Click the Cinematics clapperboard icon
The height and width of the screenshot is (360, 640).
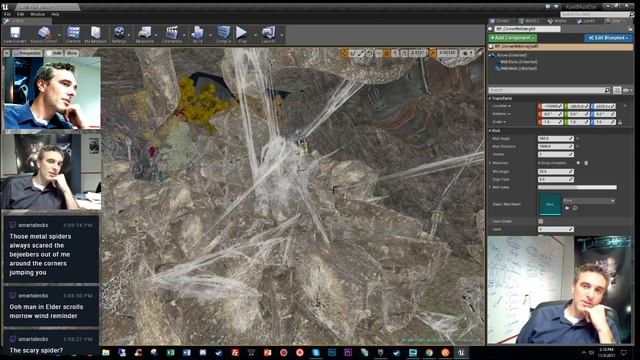click(x=172, y=34)
